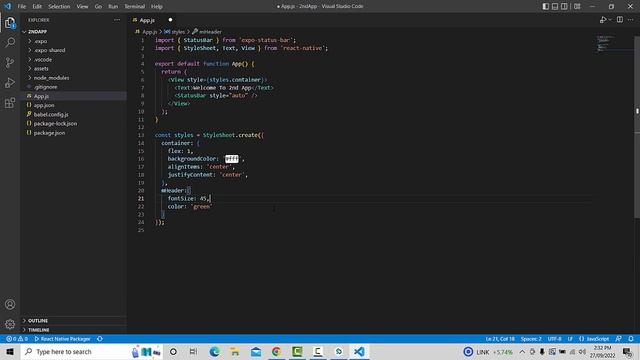Open Explorer Views and More Actions ellipsis
Viewport: 640px width, 360px height.
pyautogui.click(x=117, y=20)
